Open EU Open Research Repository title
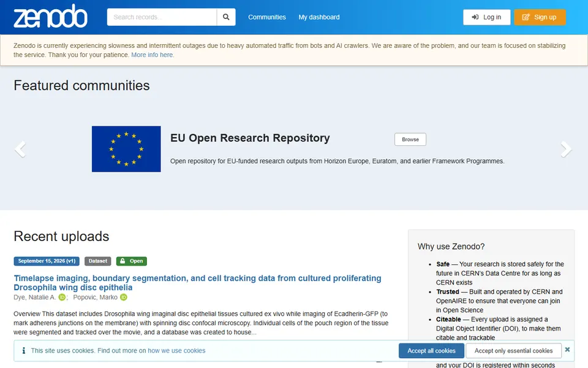Image resolution: width=588 pixels, height=368 pixels. pyautogui.click(x=250, y=138)
